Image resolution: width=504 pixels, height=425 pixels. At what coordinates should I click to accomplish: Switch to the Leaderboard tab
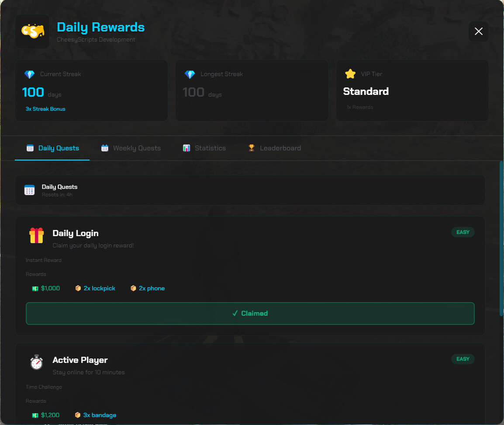coord(275,148)
